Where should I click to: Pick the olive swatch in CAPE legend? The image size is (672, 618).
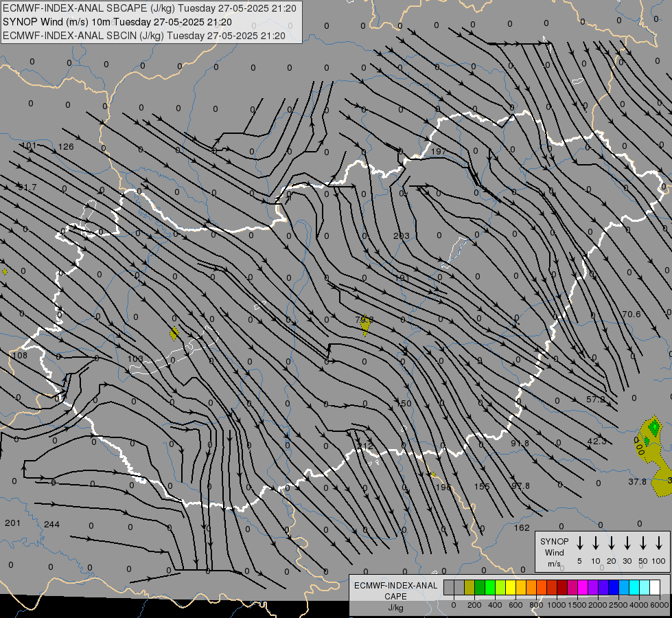[470, 588]
